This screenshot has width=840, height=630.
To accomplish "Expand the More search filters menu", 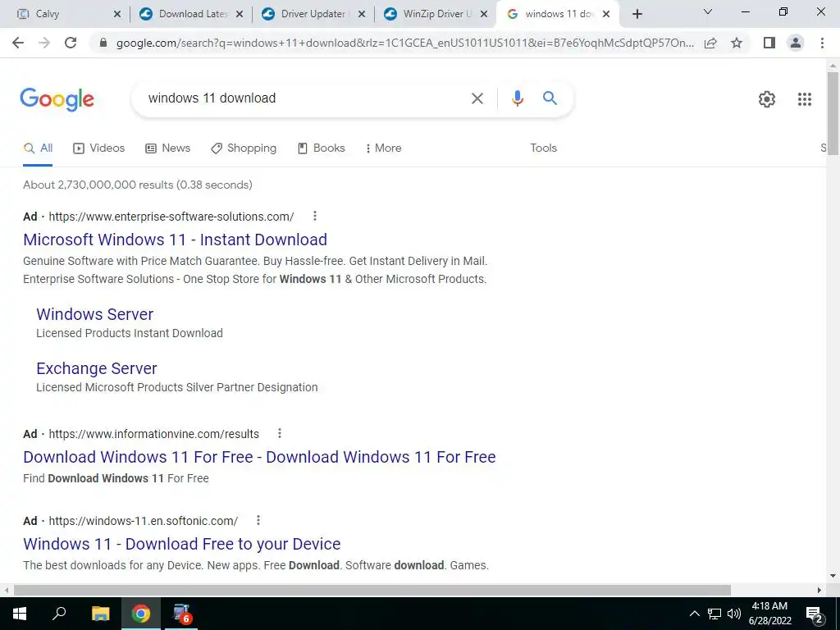I will (x=384, y=148).
